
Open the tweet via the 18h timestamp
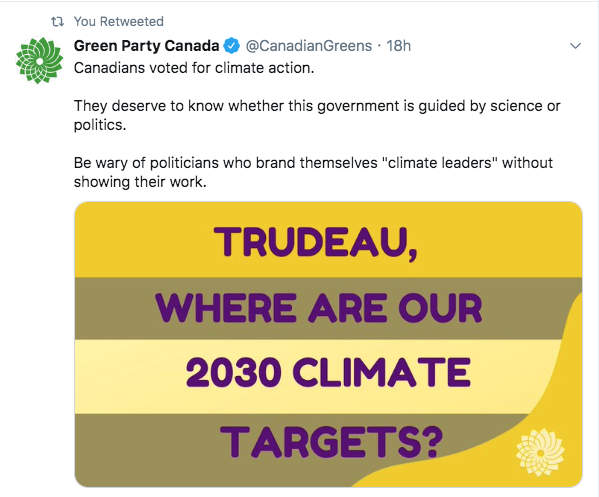coord(398,46)
